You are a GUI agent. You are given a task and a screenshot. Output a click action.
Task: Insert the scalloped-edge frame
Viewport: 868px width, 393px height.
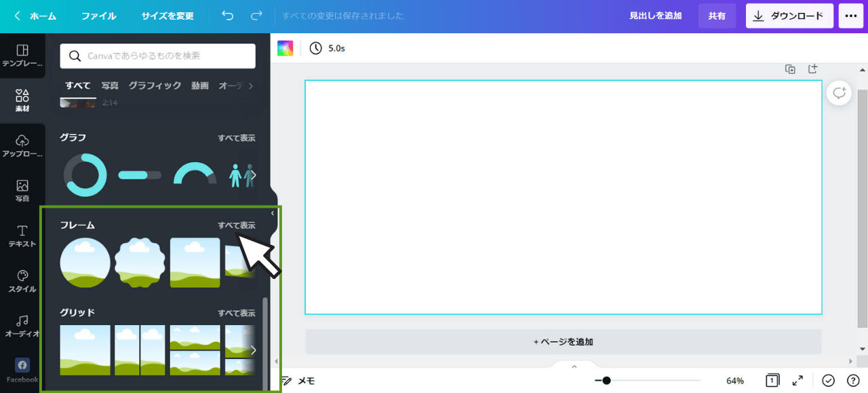tap(140, 263)
